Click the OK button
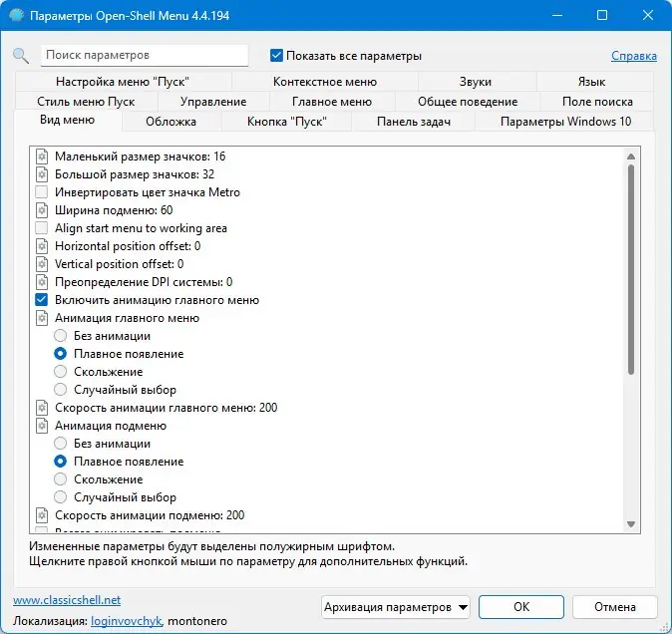The width and height of the screenshot is (672, 634). tap(521, 607)
